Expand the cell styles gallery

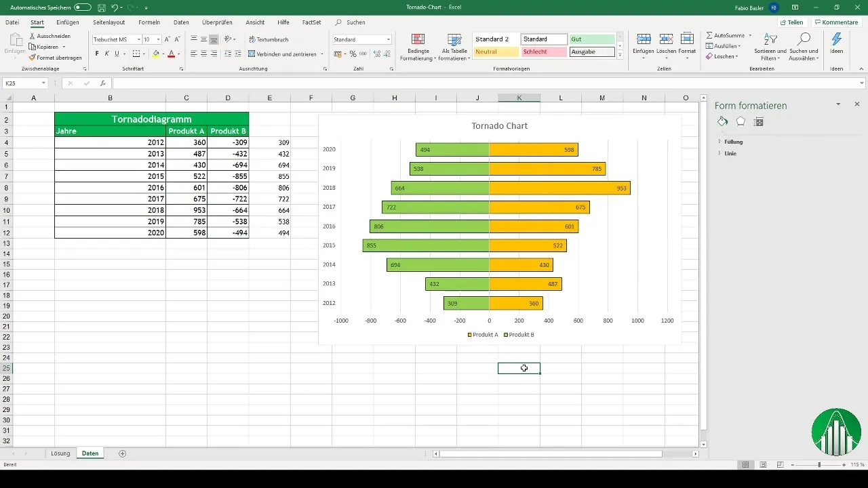620,56
